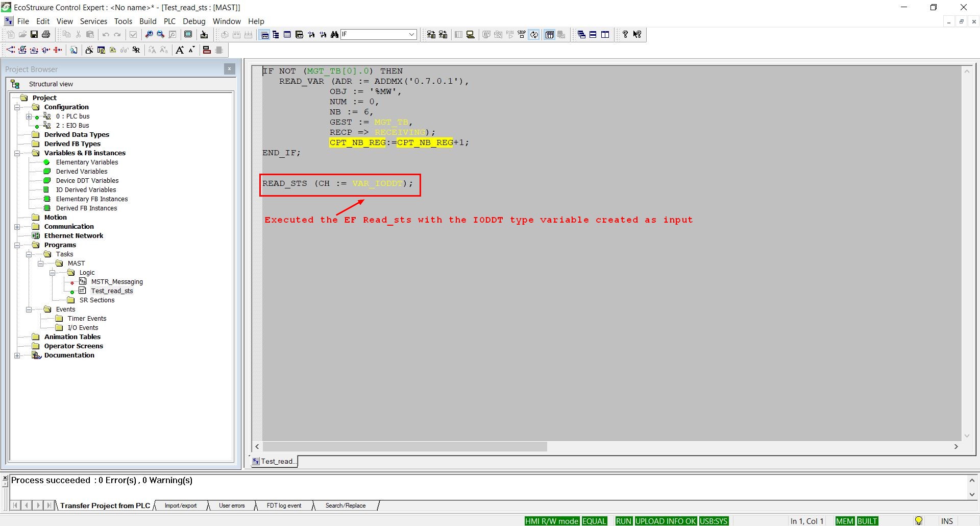Click the Increase font size large A icon
This screenshot has width=980, height=526.
[180, 50]
